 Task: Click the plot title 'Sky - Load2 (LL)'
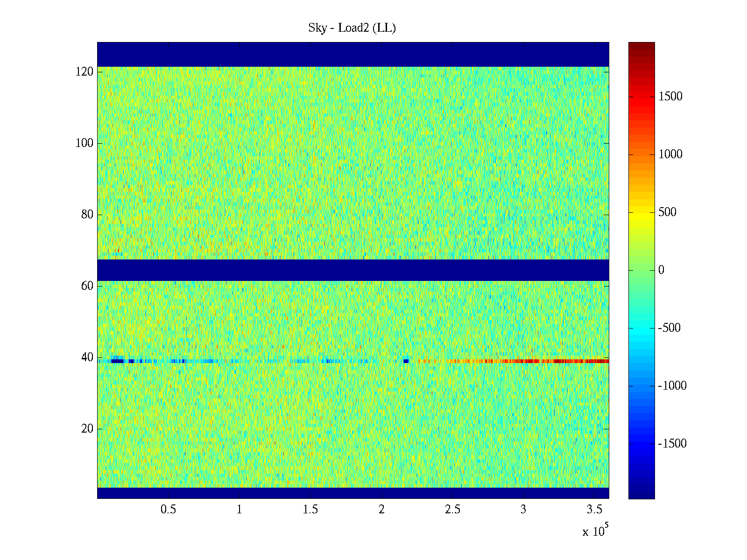(352, 28)
